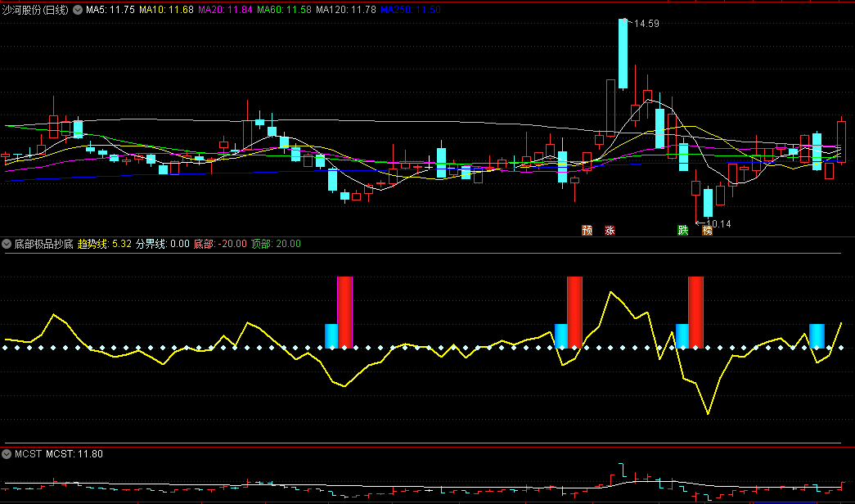Click the 榜 signal marker icon

tap(707, 230)
